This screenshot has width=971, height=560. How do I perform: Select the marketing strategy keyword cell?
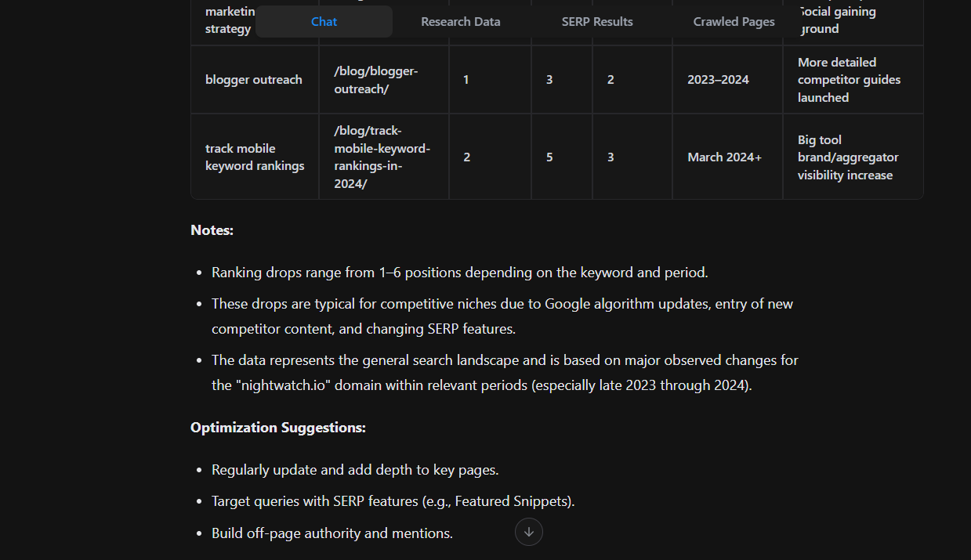pos(230,20)
